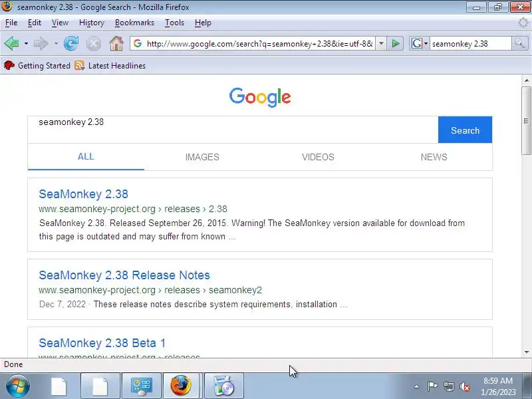
Task: Click the magnifying glass search icon
Action: coord(519,43)
